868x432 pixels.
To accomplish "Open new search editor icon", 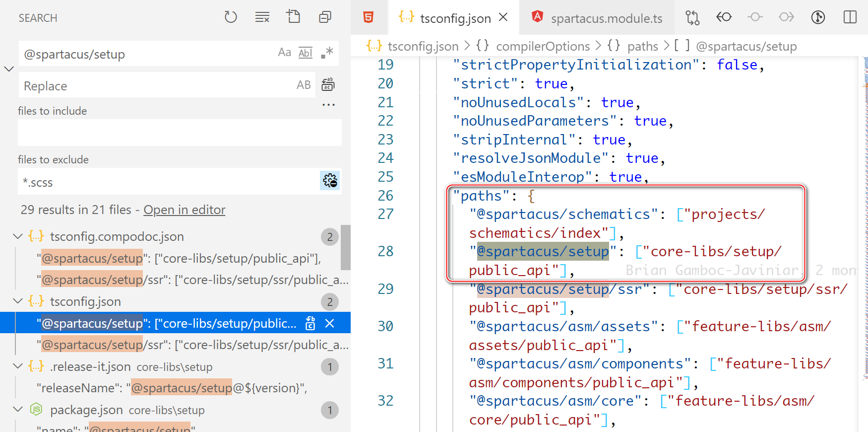I will (x=294, y=17).
